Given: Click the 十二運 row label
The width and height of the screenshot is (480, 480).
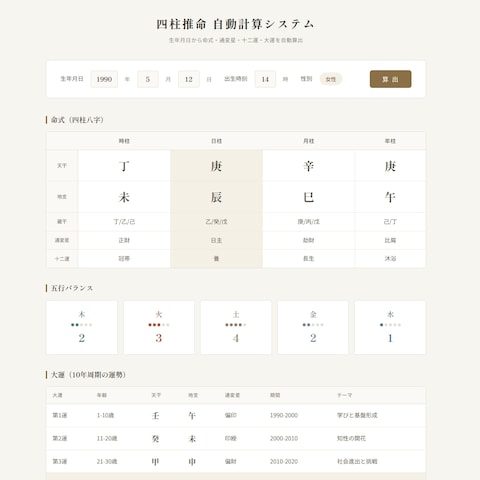Looking at the screenshot, I should 62,259.
